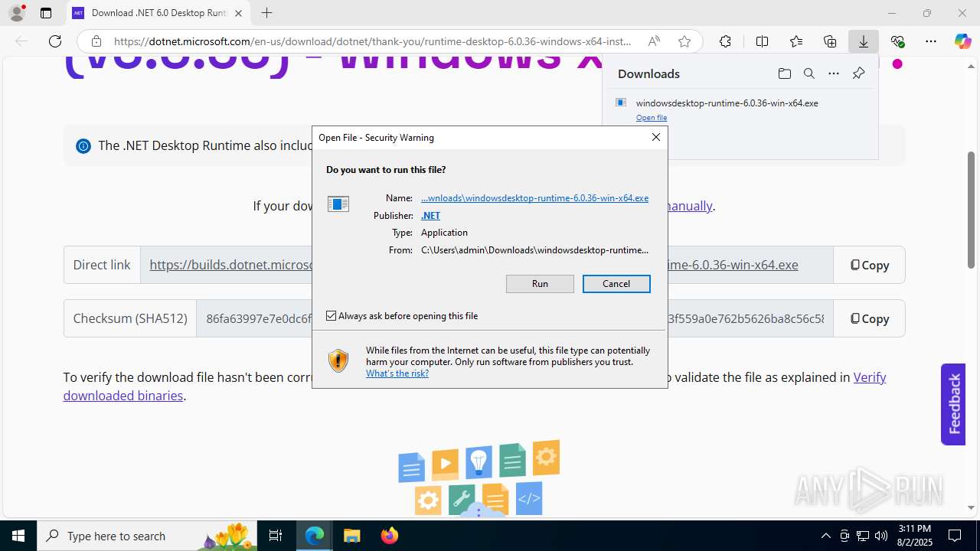Click Open file link in Downloads
This screenshot has height=551, width=980.
pos(652,118)
